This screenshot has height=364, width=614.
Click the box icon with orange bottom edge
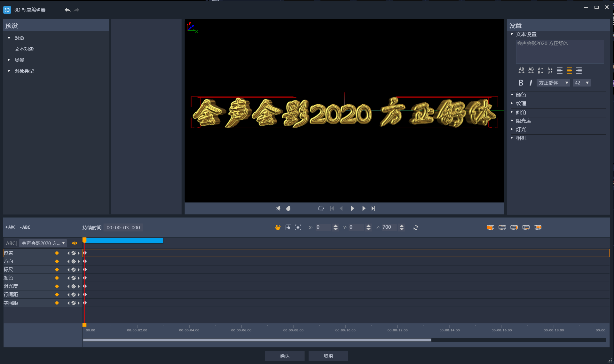point(526,227)
